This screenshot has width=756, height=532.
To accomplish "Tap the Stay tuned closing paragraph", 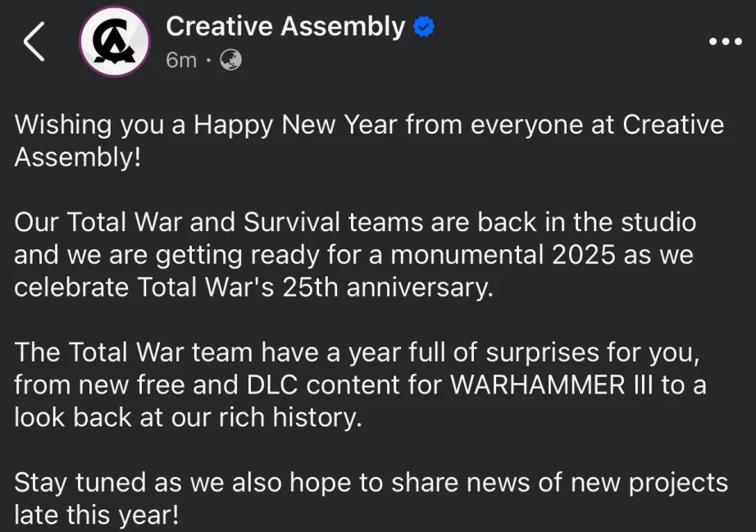I will tap(371, 498).
